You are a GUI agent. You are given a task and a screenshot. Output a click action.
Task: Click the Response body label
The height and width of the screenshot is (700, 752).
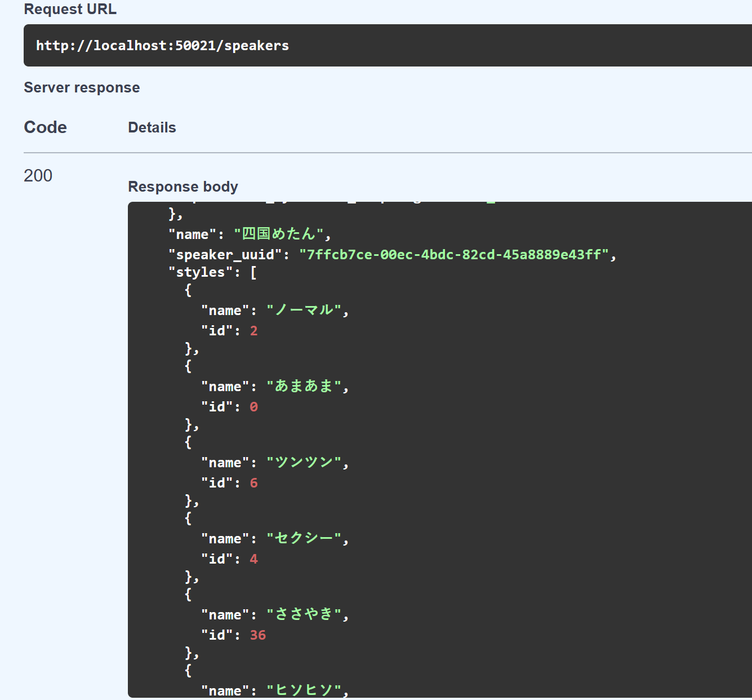(183, 187)
